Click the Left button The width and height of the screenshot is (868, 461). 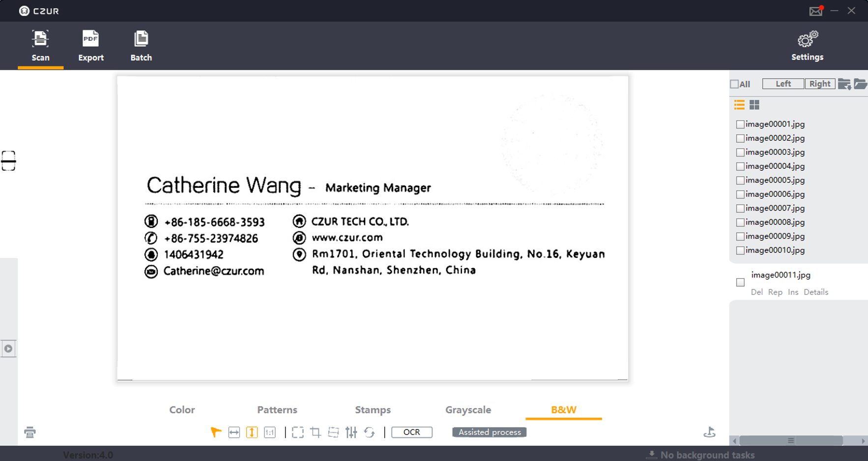pos(783,84)
